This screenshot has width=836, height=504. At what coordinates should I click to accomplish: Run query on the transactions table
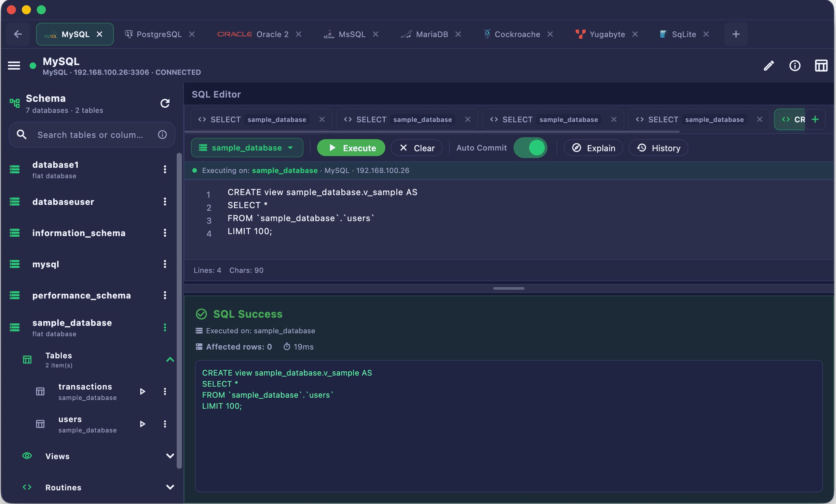[x=143, y=391]
